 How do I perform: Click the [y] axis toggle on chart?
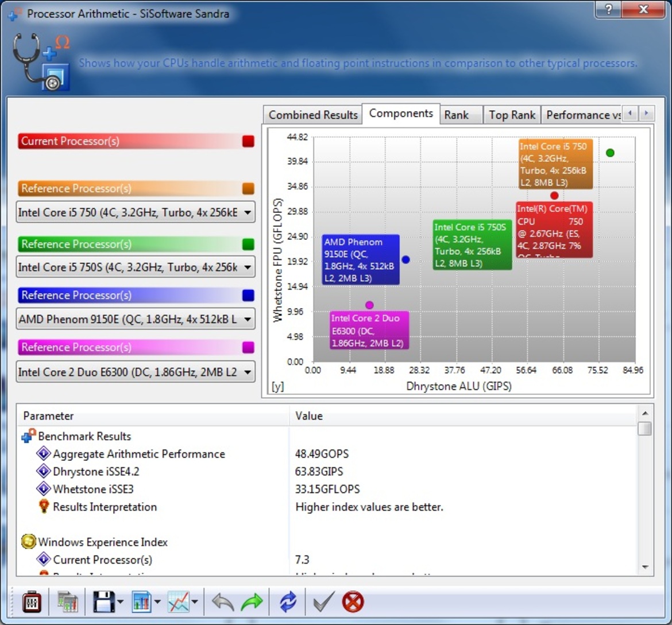coord(277,386)
